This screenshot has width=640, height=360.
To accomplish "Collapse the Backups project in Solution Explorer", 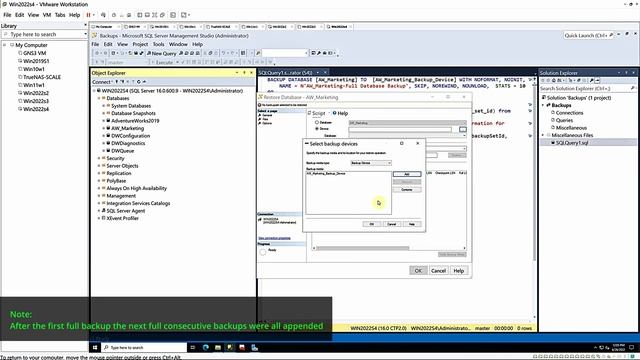I will (x=543, y=105).
